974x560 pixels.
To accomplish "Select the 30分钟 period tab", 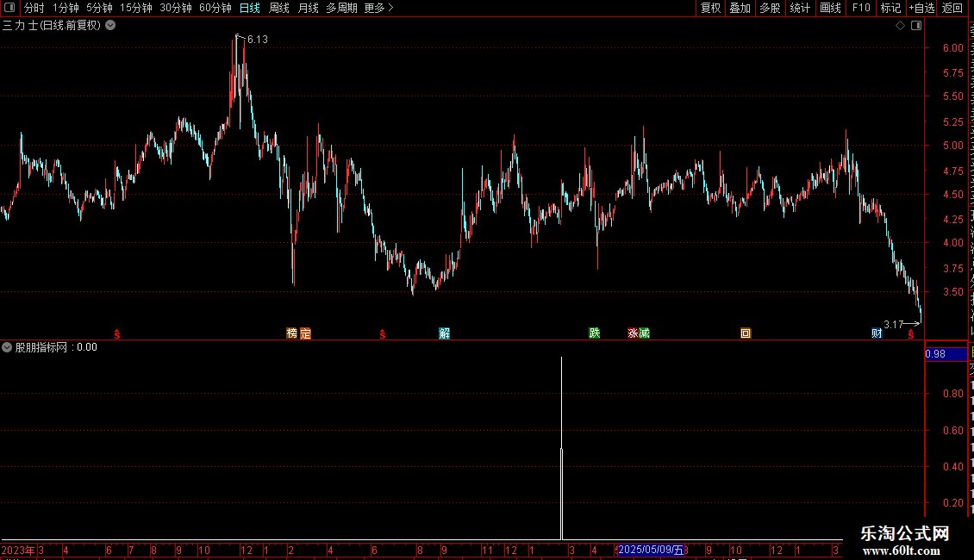I will 176,8.
